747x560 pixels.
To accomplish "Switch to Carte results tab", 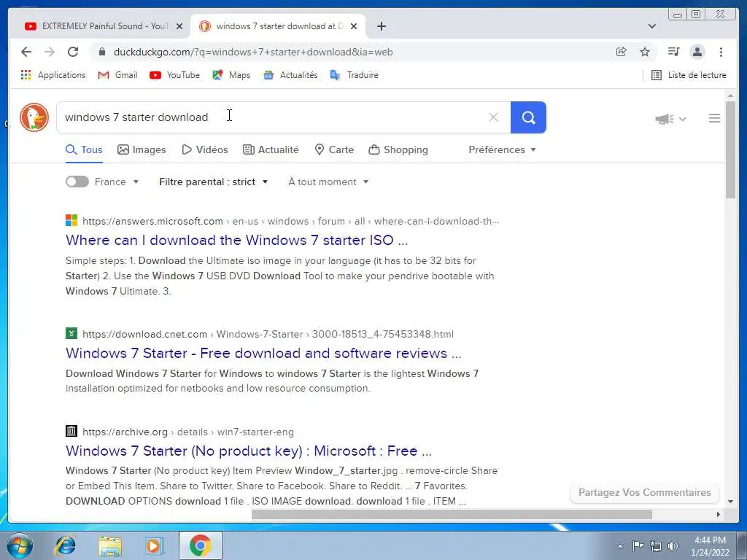I will pyautogui.click(x=334, y=149).
